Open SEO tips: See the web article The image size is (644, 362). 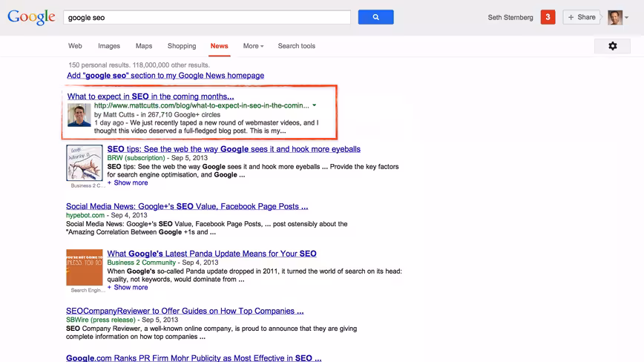pos(234,149)
